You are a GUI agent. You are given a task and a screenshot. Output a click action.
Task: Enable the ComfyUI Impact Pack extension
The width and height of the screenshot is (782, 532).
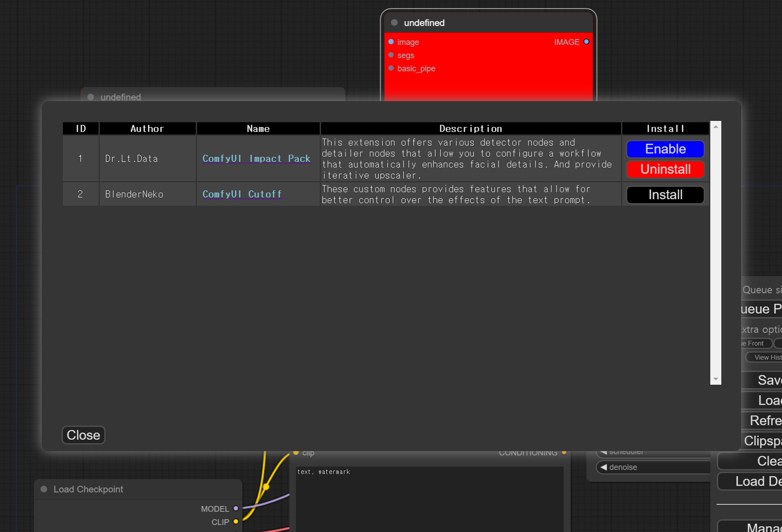[x=665, y=149]
